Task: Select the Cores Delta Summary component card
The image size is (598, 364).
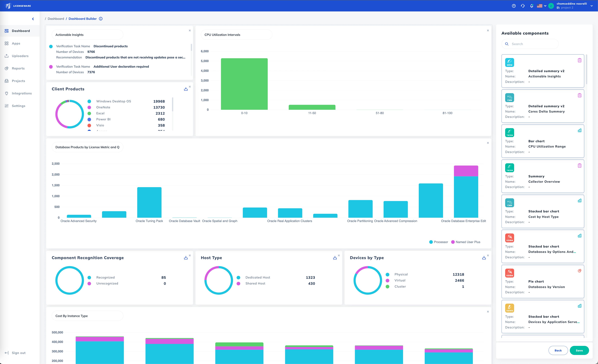Action: click(x=543, y=106)
